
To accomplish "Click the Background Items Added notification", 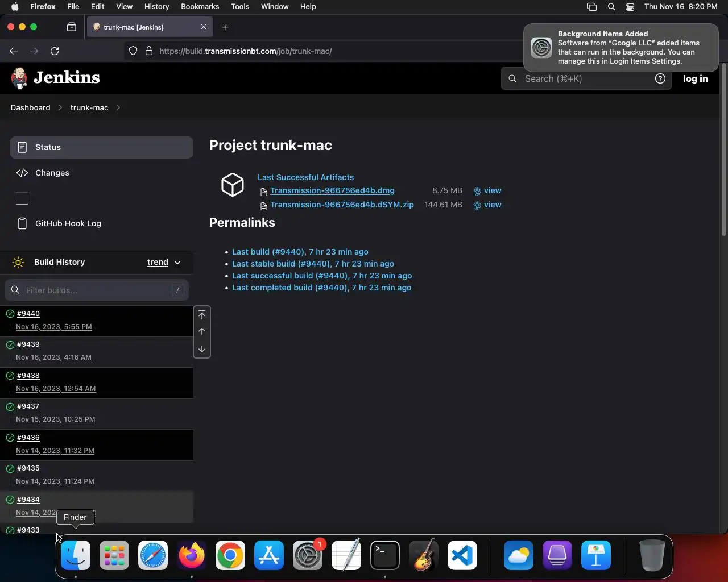I will (x=621, y=48).
